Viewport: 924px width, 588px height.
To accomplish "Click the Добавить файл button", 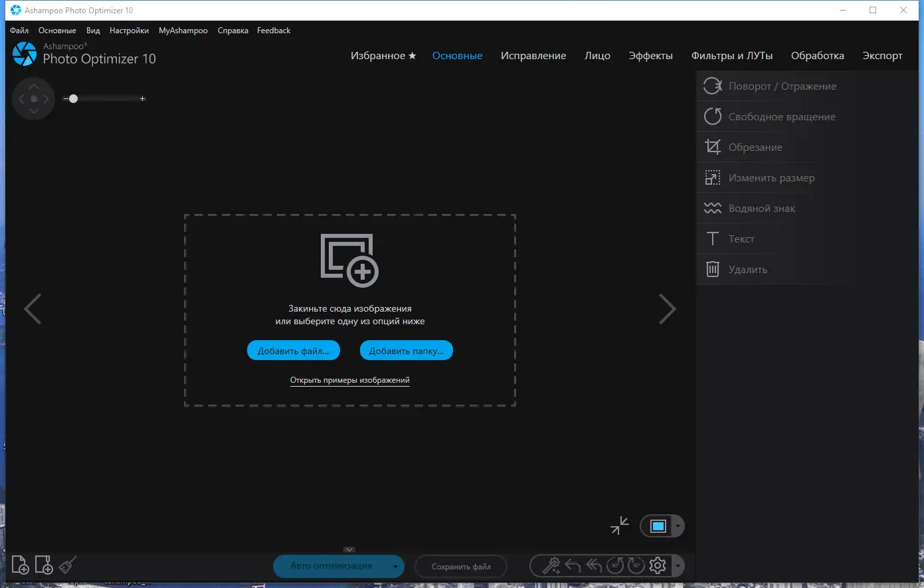I will [x=294, y=350].
